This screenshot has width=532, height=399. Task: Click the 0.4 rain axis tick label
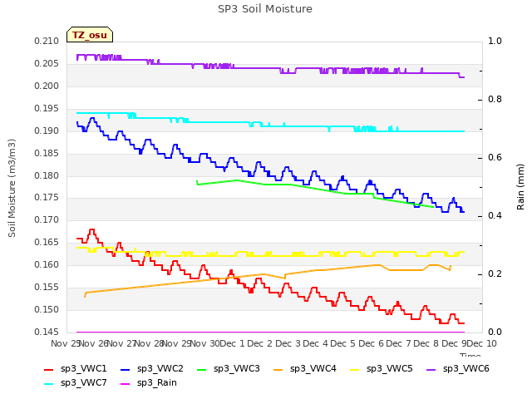click(x=495, y=216)
